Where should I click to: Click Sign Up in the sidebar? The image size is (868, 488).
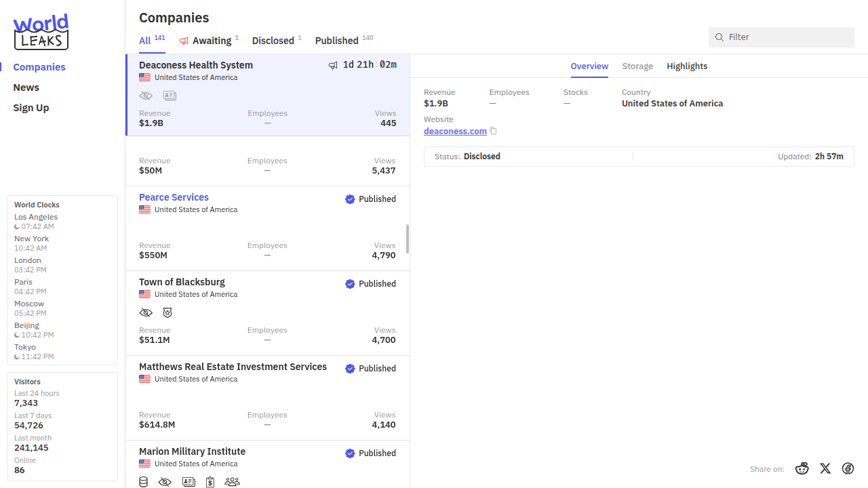tap(31, 108)
